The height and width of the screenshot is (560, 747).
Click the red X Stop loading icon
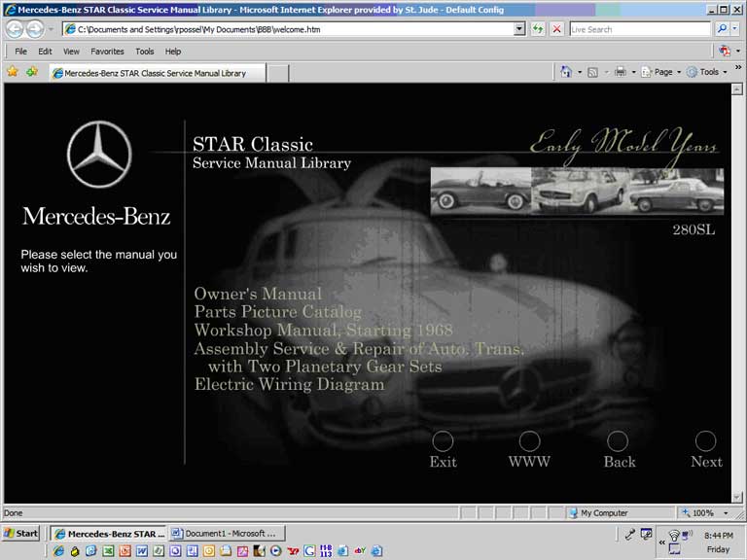pyautogui.click(x=556, y=29)
